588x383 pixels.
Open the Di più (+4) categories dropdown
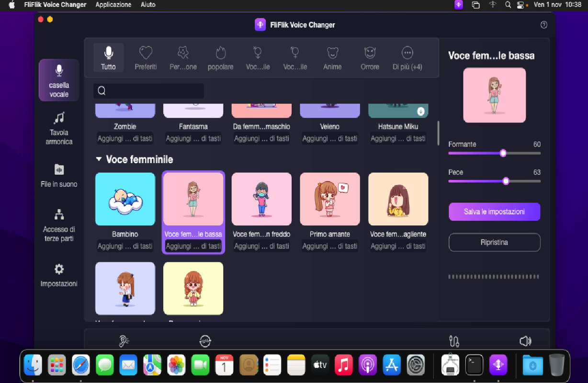407,58
